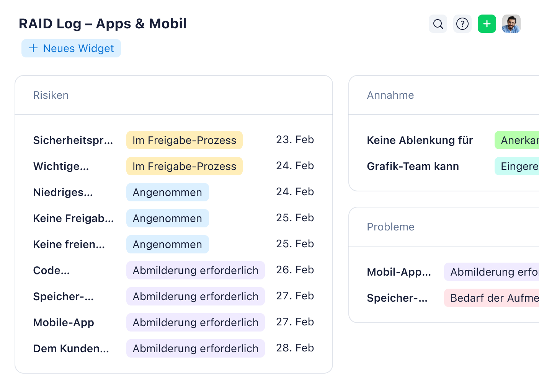Image resolution: width=539 pixels, height=392 pixels.
Task: Open the Probleme panel title
Action: 390,227
